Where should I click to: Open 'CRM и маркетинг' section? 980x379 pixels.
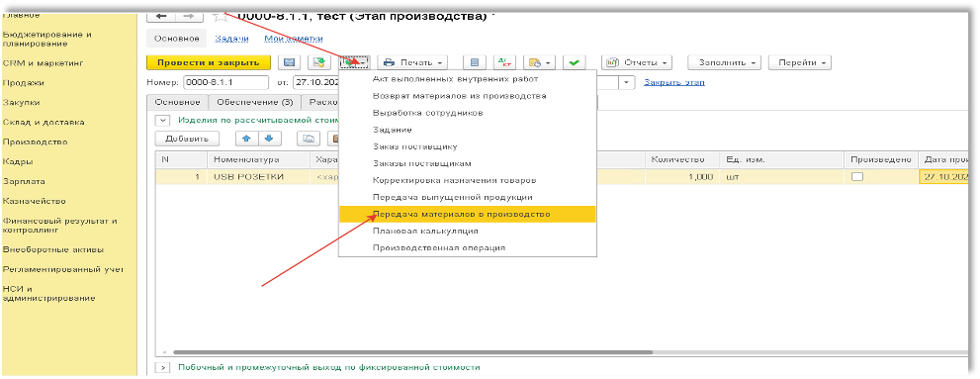pyautogui.click(x=44, y=63)
